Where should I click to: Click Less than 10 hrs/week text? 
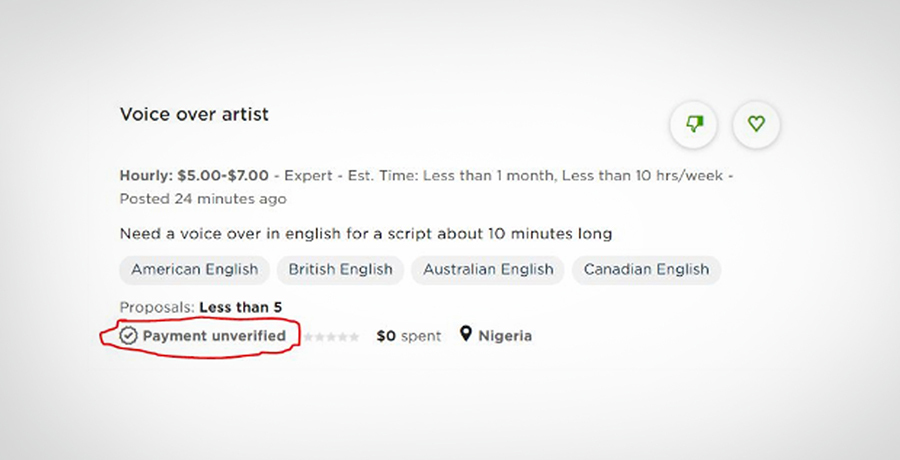coord(642,175)
